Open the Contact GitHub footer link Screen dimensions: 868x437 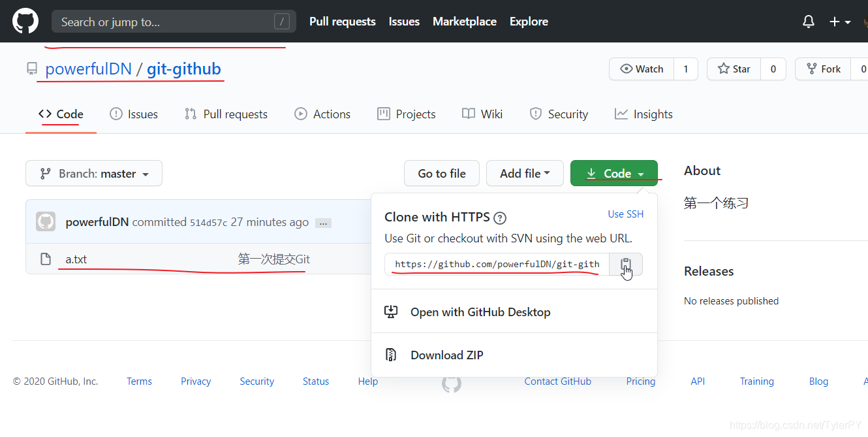point(558,381)
